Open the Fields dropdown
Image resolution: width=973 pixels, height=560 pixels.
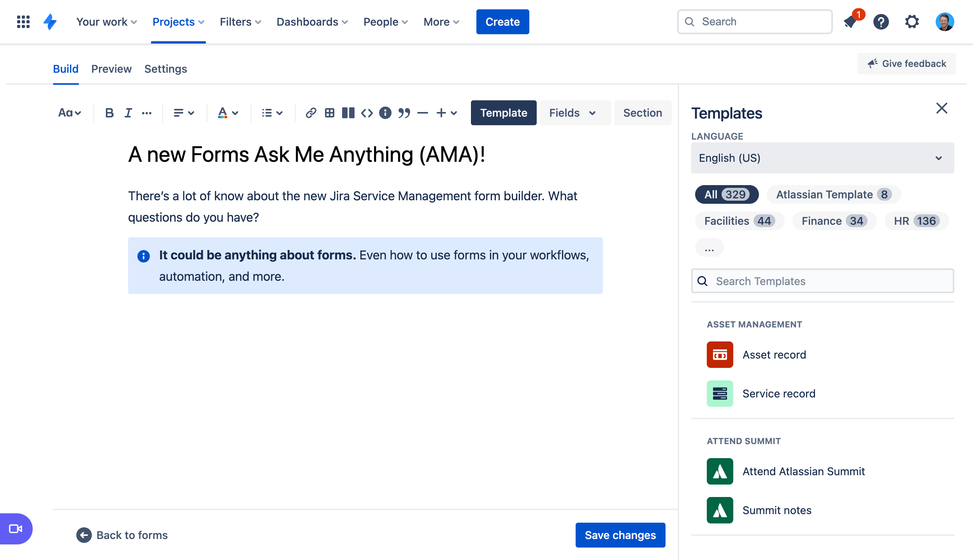click(x=575, y=113)
